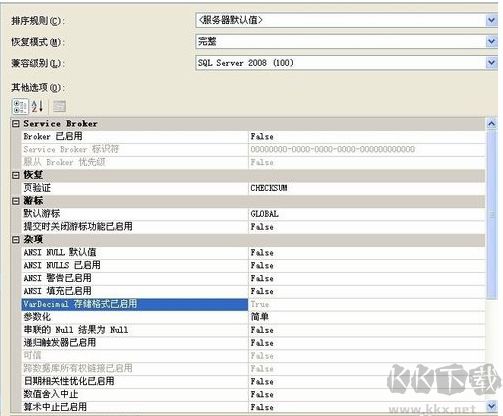Select the 默认游标 property
503x416 pixels.
(x=42, y=214)
